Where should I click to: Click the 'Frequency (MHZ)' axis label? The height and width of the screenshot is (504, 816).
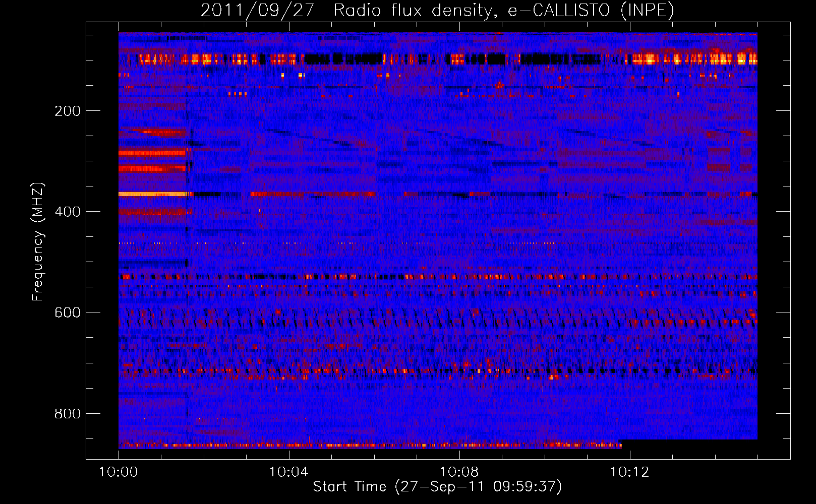pos(38,242)
